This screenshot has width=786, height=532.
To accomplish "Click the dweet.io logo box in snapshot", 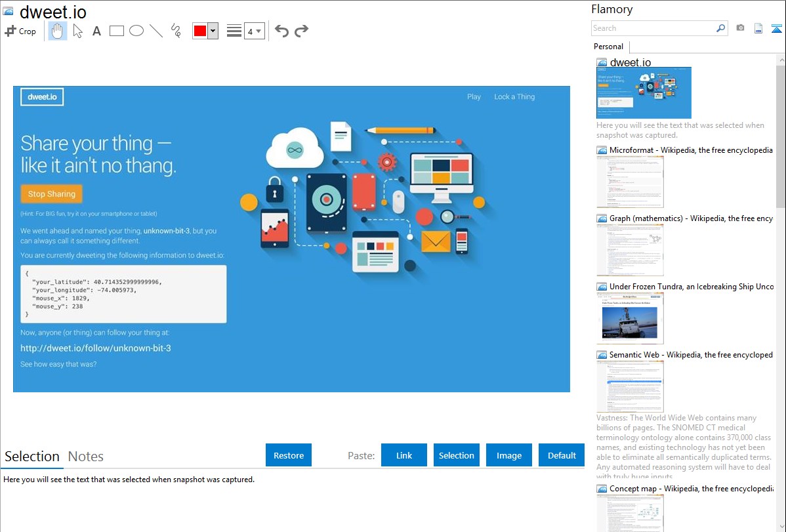I will [42, 97].
